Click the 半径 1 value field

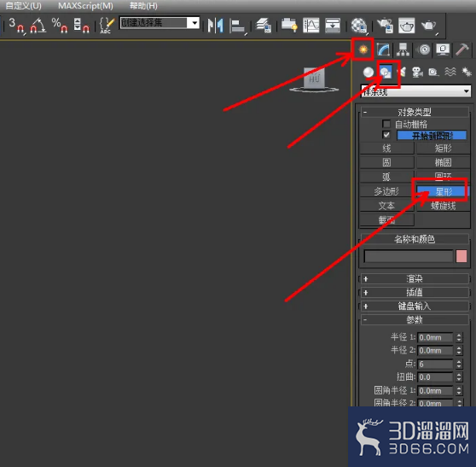coord(435,337)
